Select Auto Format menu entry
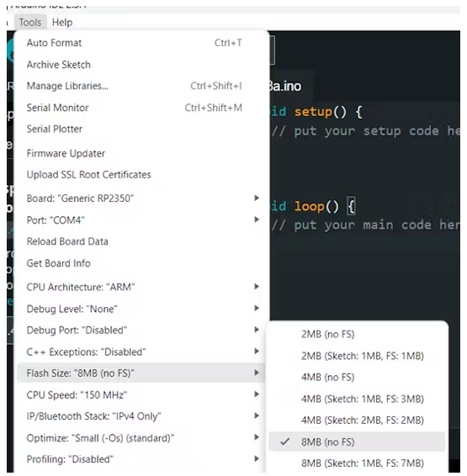The image size is (467, 476). coord(141,43)
